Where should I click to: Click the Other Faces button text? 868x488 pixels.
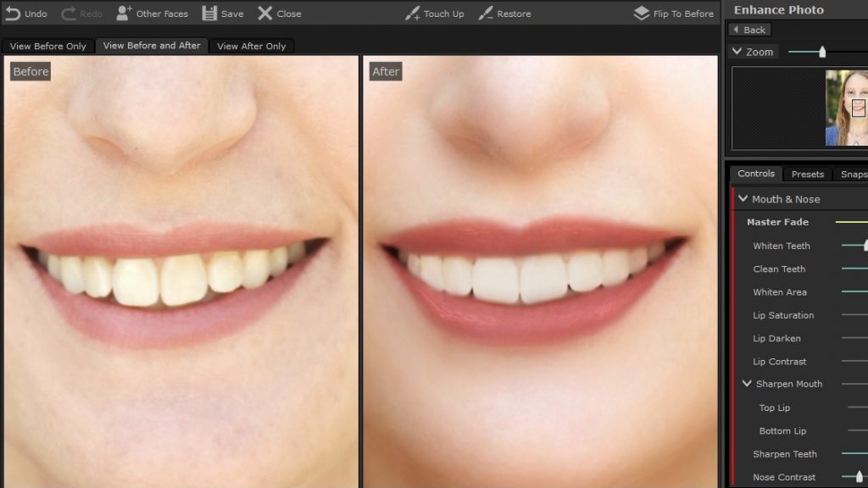pos(162,14)
